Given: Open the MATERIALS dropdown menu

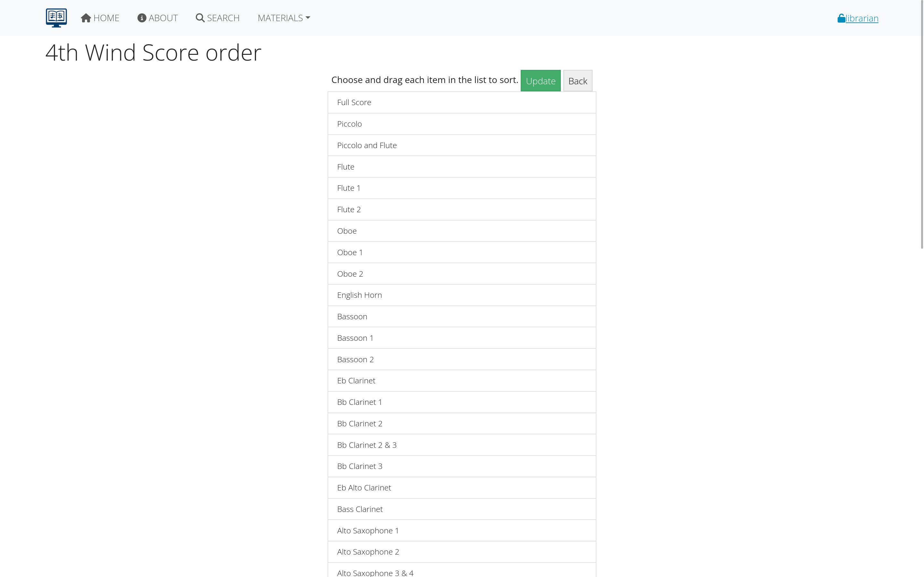Looking at the screenshot, I should click(283, 18).
